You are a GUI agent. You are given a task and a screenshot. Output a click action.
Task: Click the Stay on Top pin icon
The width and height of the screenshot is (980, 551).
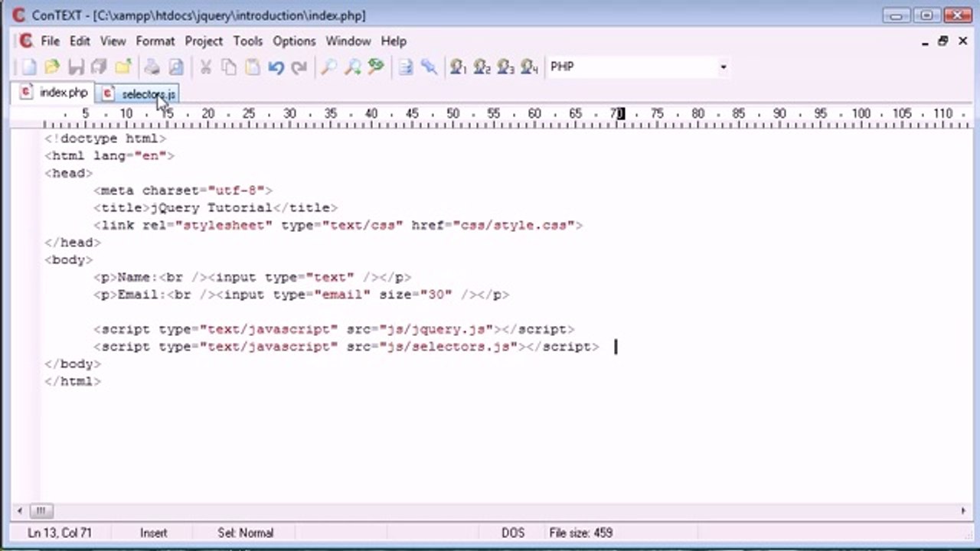tap(430, 67)
